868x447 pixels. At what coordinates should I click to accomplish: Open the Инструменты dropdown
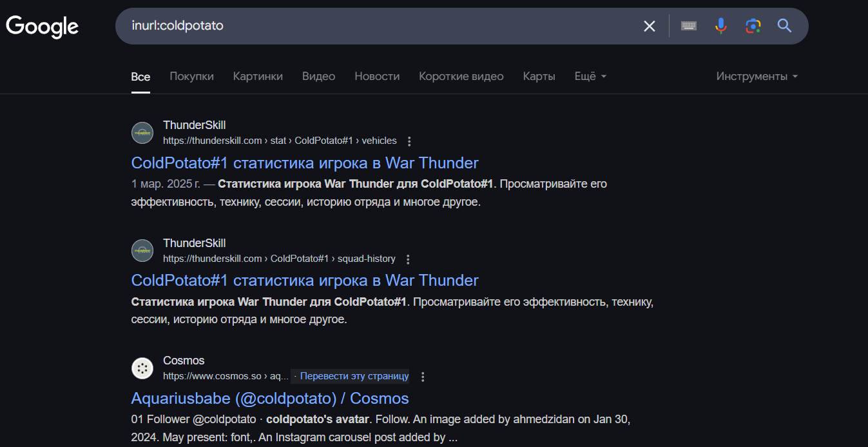click(757, 76)
